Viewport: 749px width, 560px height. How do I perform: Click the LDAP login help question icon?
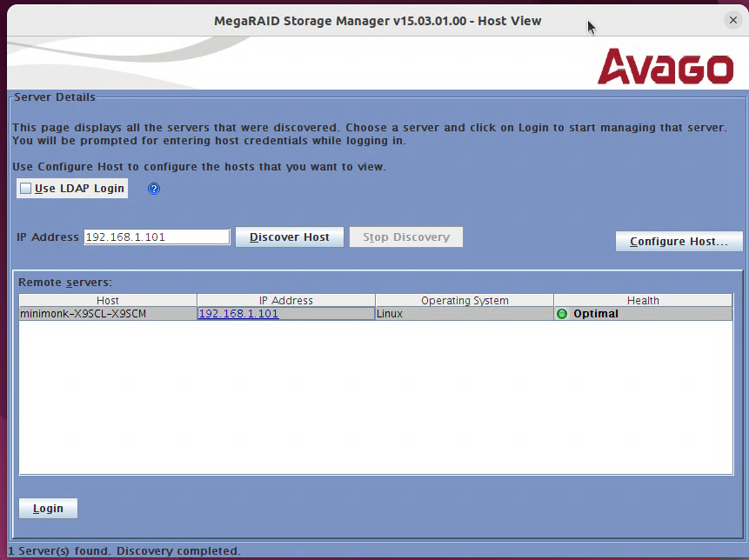154,189
